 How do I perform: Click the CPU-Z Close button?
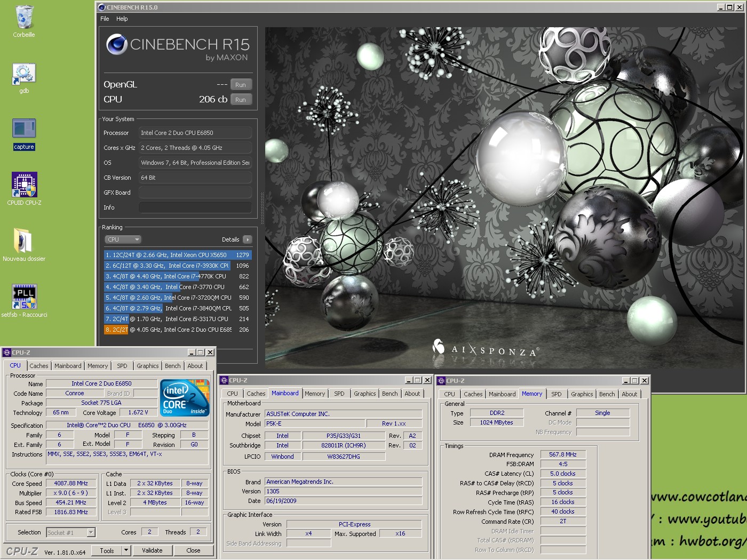[x=193, y=550]
